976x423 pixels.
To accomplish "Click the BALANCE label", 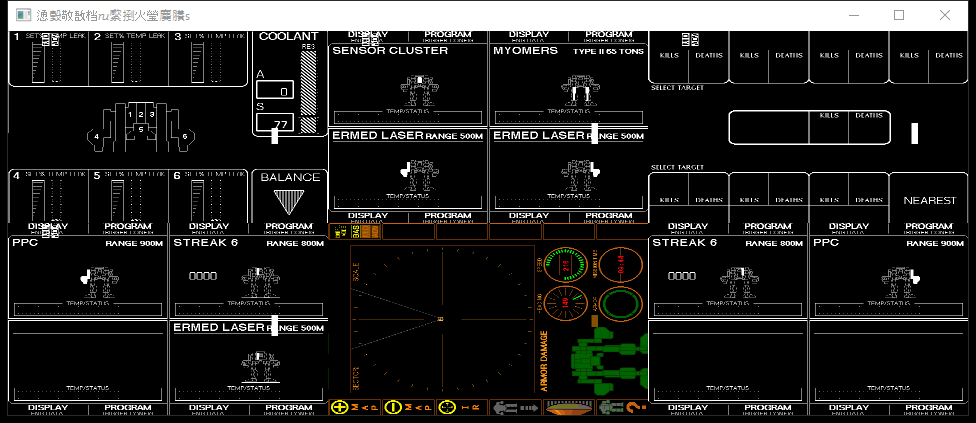I will (290, 177).
